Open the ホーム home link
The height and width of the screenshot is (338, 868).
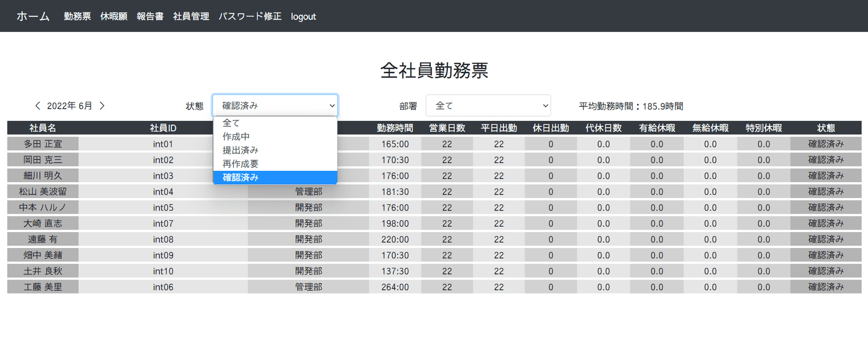pyautogui.click(x=33, y=16)
